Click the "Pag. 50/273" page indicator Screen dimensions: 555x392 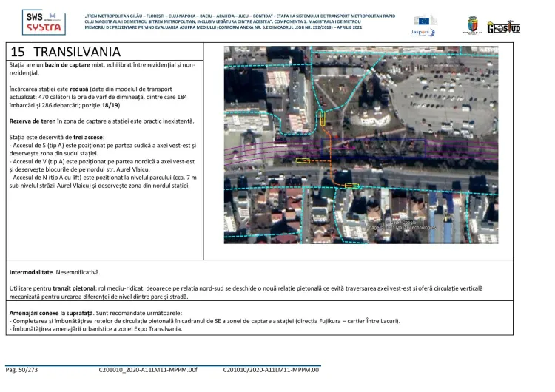(x=24, y=369)
